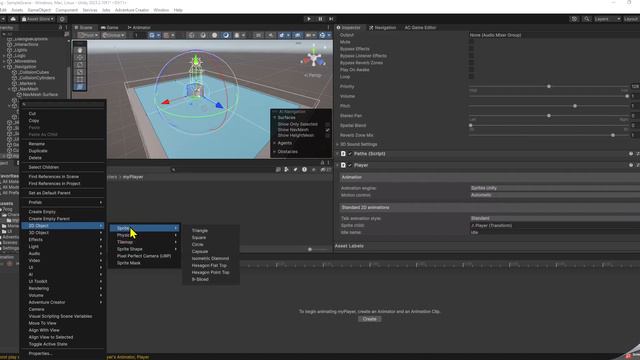Image resolution: width=640 pixels, height=360 pixels.
Task: Select the Rotate tool in Scene overlay
Action: [80, 65]
